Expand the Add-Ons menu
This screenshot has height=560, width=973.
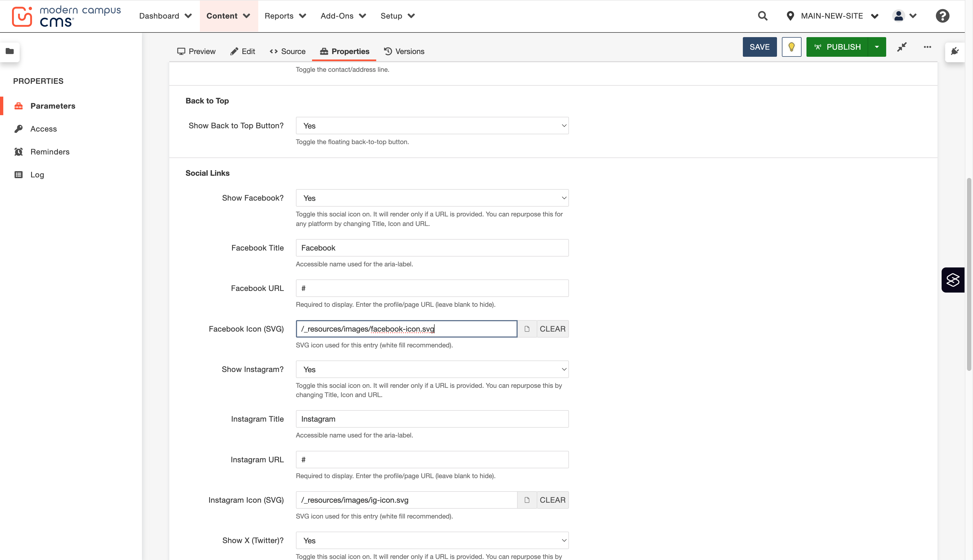pos(343,16)
